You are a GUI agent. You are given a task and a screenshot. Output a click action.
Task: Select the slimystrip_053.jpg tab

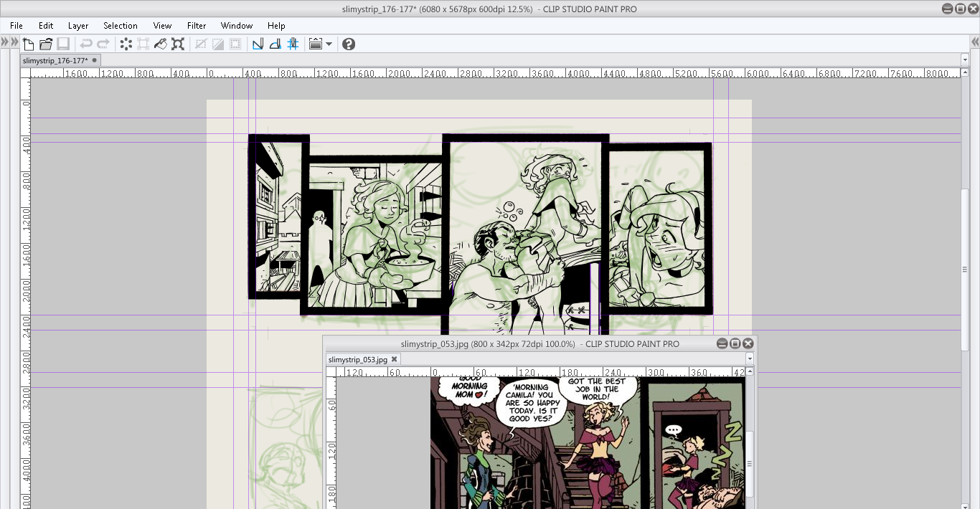pyautogui.click(x=359, y=359)
